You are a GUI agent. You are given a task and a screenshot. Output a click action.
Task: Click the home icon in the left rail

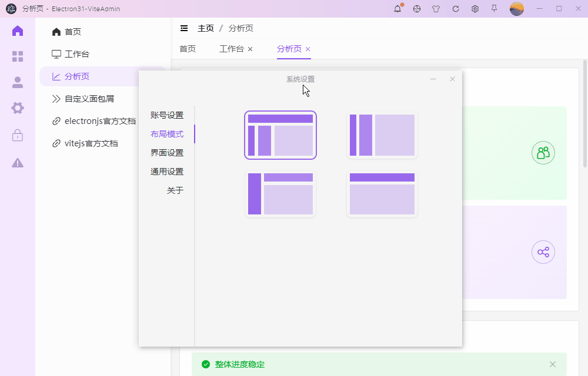click(x=18, y=31)
